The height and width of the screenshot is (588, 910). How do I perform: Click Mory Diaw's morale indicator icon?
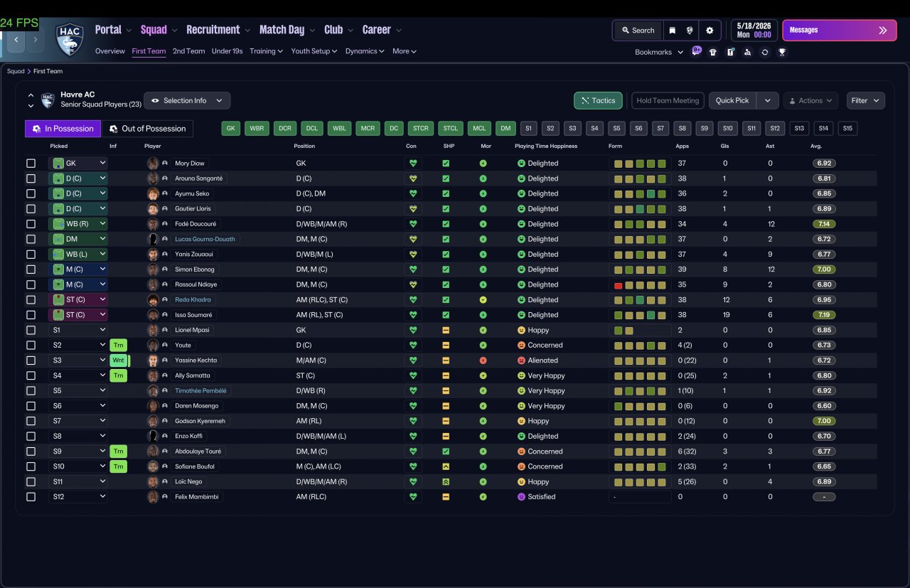click(x=483, y=163)
